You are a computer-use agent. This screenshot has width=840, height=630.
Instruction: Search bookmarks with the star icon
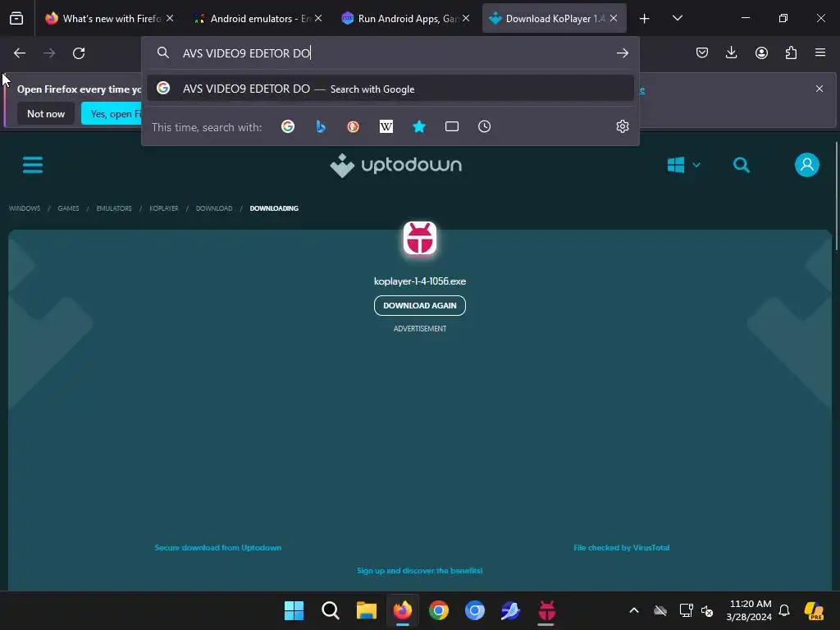(419, 126)
